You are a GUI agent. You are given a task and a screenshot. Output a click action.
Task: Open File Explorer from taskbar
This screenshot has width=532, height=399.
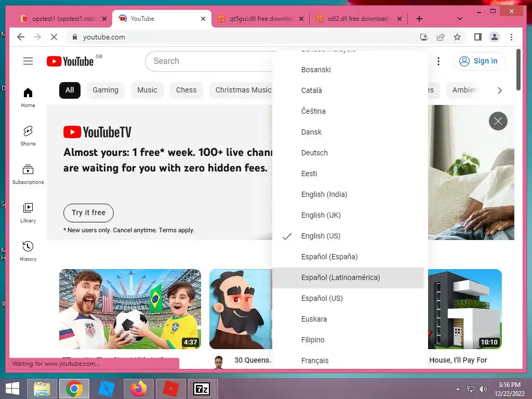pyautogui.click(x=42, y=389)
